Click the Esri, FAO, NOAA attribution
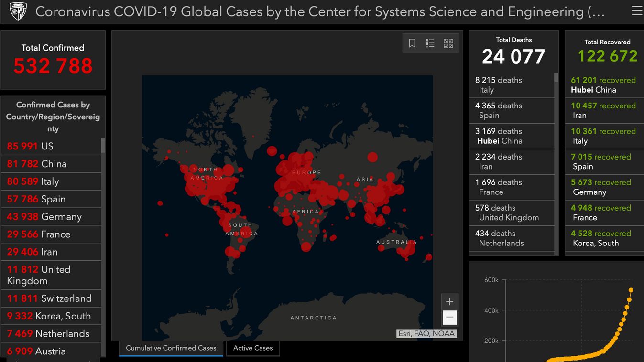Viewport: 644px width, 362px height. [427, 334]
